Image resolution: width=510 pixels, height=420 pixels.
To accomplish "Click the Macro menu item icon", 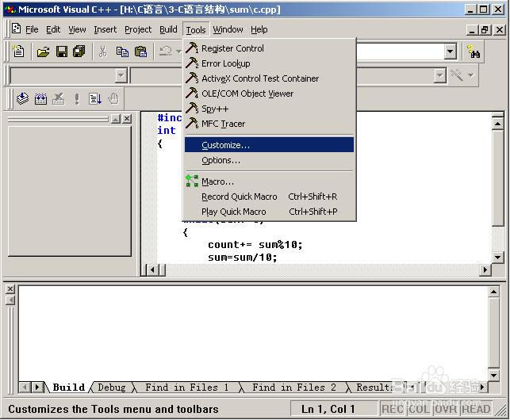I will [x=192, y=181].
